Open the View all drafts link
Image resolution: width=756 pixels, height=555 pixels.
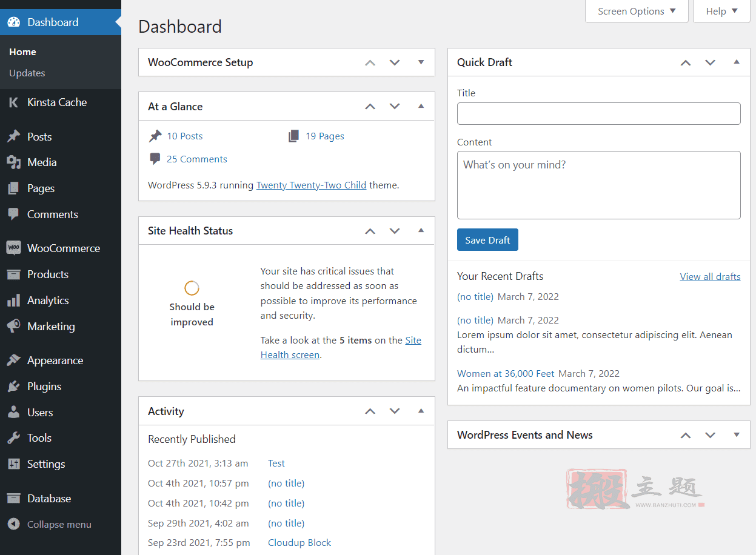pyautogui.click(x=711, y=276)
